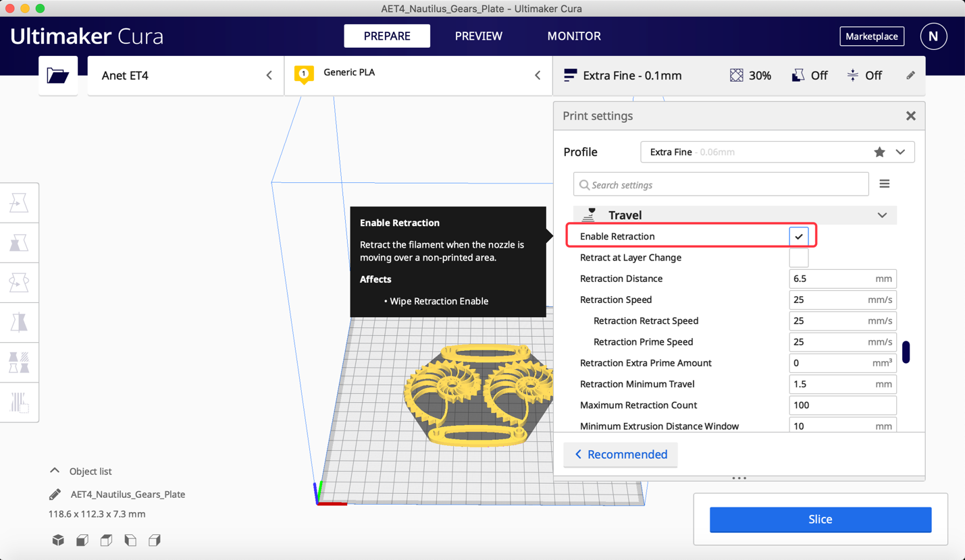The width and height of the screenshot is (965, 560).
Task: Click the Slice button
Action: (x=820, y=520)
